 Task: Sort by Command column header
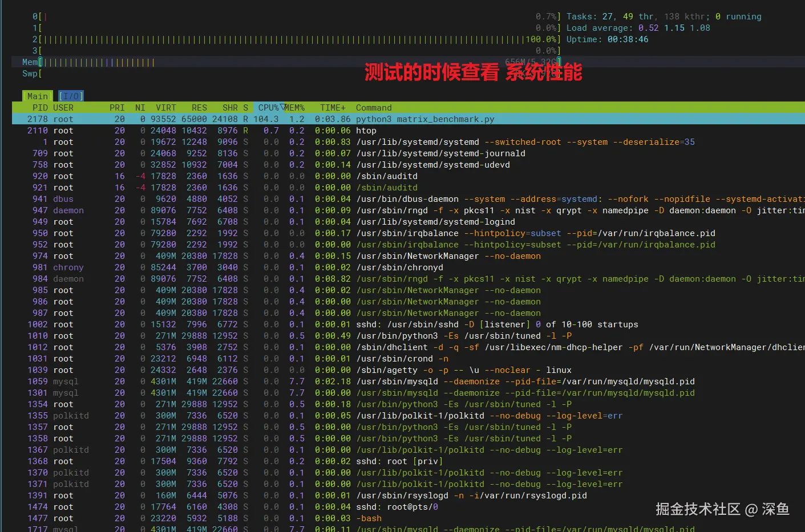click(374, 108)
